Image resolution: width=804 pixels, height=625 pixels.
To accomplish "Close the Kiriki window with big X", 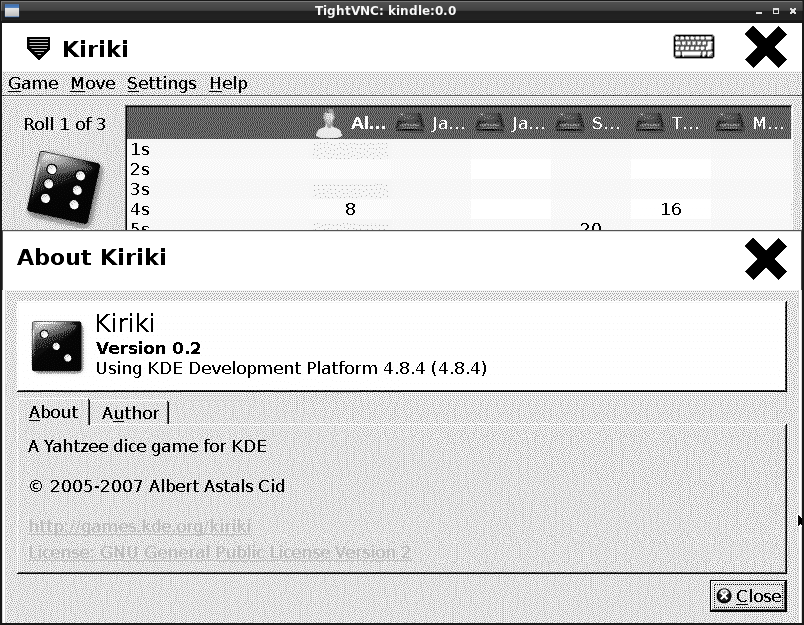I will [766, 47].
